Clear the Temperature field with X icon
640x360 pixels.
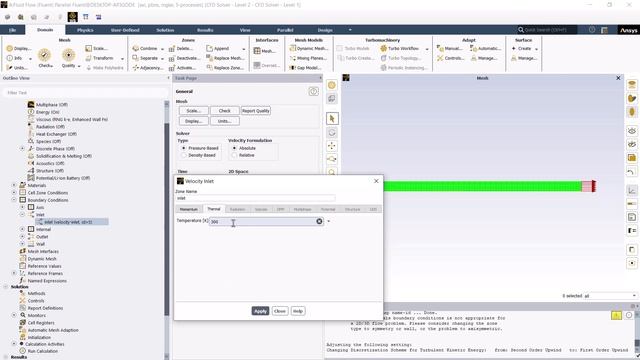tap(319, 221)
